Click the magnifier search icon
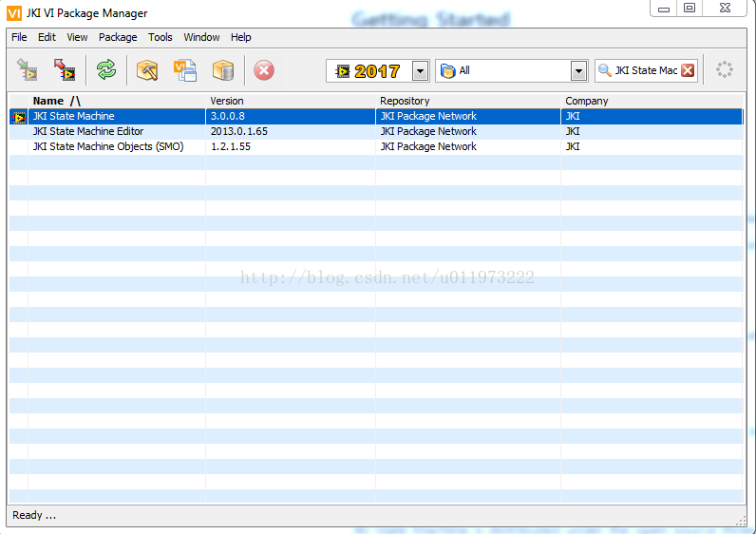The image size is (756, 534). [605, 70]
